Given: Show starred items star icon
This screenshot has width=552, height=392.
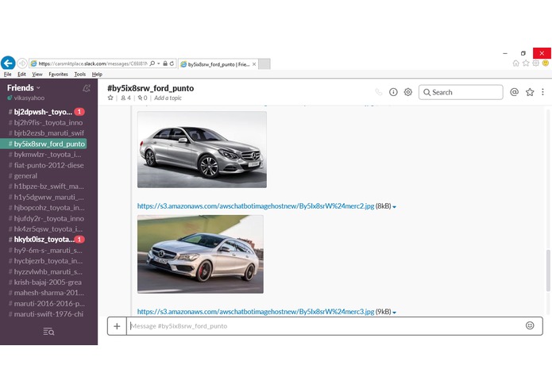Looking at the screenshot, I should (530, 92).
